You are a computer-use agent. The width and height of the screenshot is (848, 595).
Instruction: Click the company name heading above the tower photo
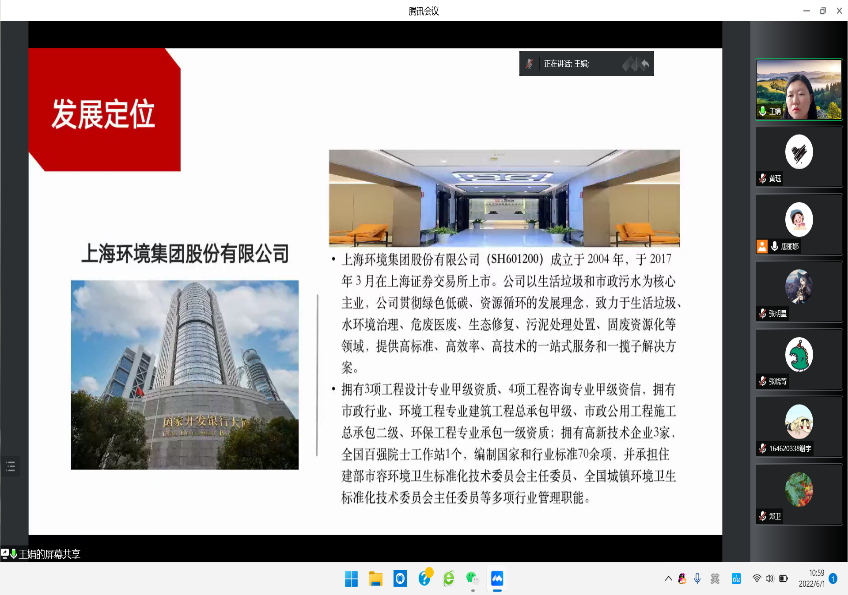click(185, 254)
